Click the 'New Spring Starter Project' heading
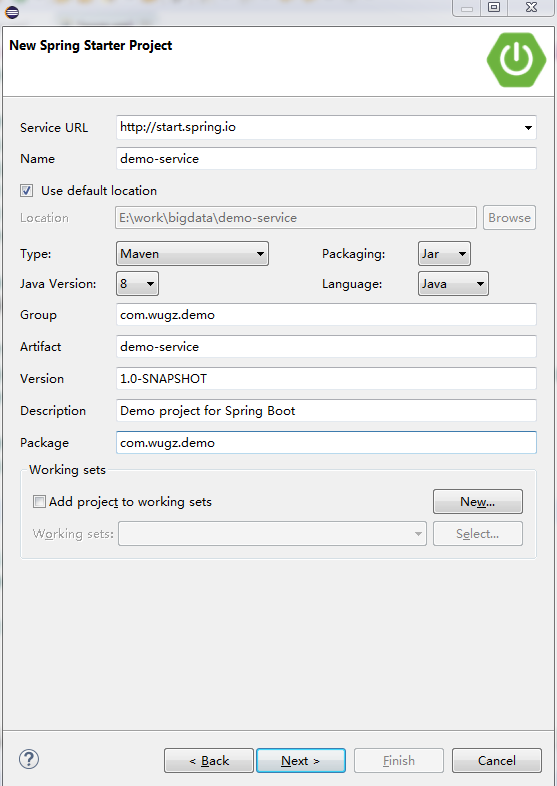 point(91,45)
